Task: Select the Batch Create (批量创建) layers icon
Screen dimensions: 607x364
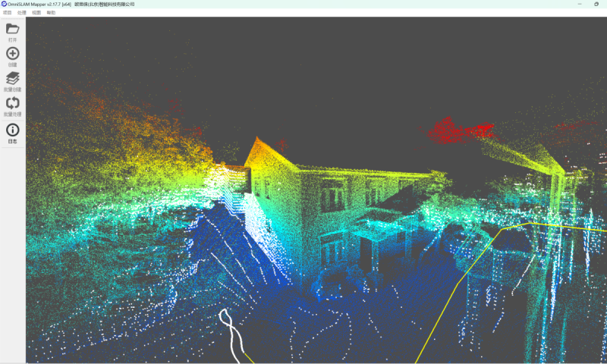Action: point(12,78)
